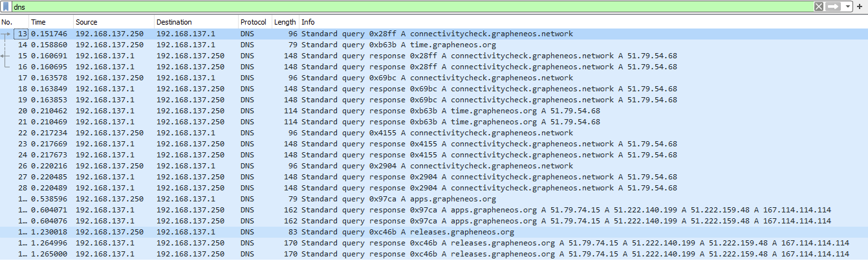The image size is (868, 261).
Task: Open the display filter bookmarks icon
Action: click(x=6, y=6)
